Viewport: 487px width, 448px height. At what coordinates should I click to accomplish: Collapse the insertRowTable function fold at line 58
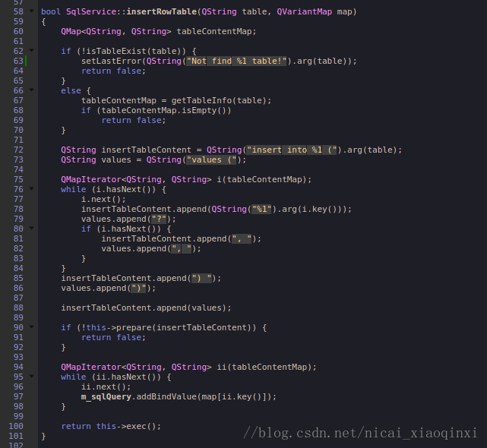click(x=31, y=11)
